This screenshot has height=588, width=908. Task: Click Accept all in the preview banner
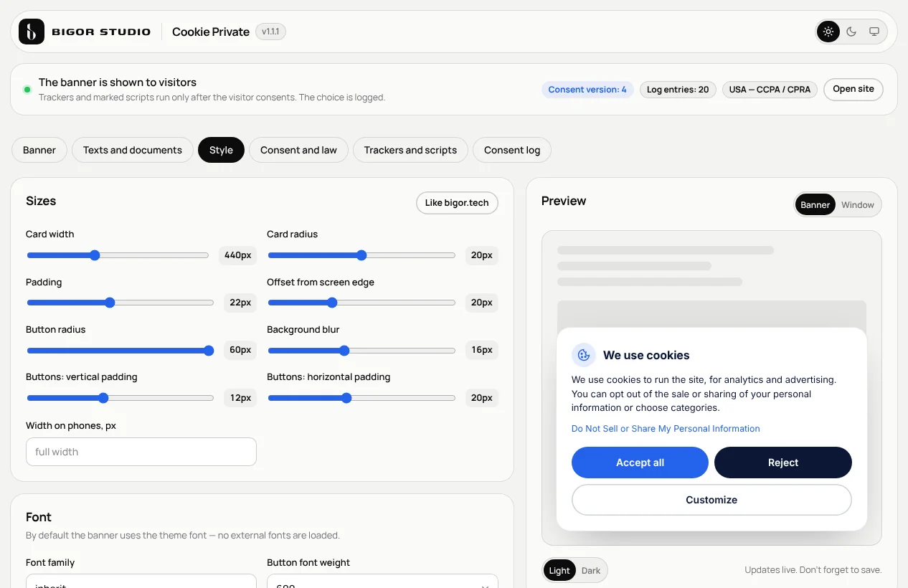click(x=640, y=463)
